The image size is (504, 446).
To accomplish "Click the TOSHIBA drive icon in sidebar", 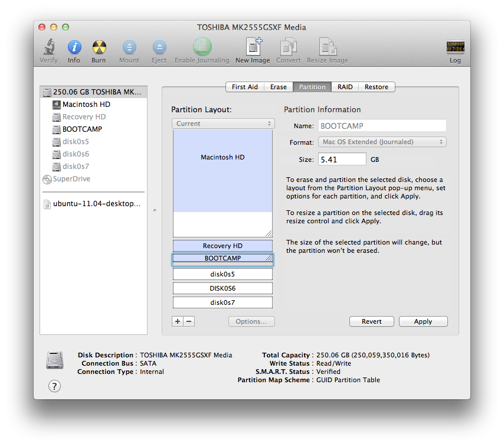I will pos(47,92).
